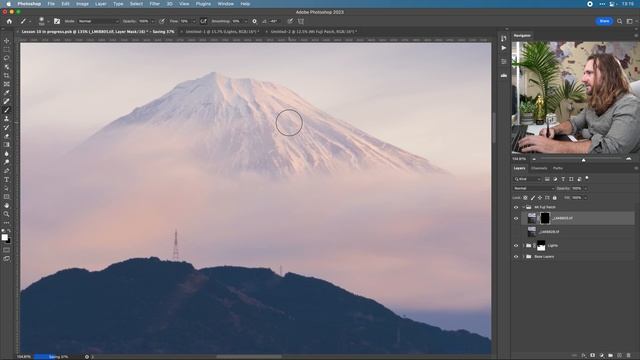Image resolution: width=640 pixels, height=360 pixels.
Task: Open Opacity dropdown in options bar
Action: 152,21
